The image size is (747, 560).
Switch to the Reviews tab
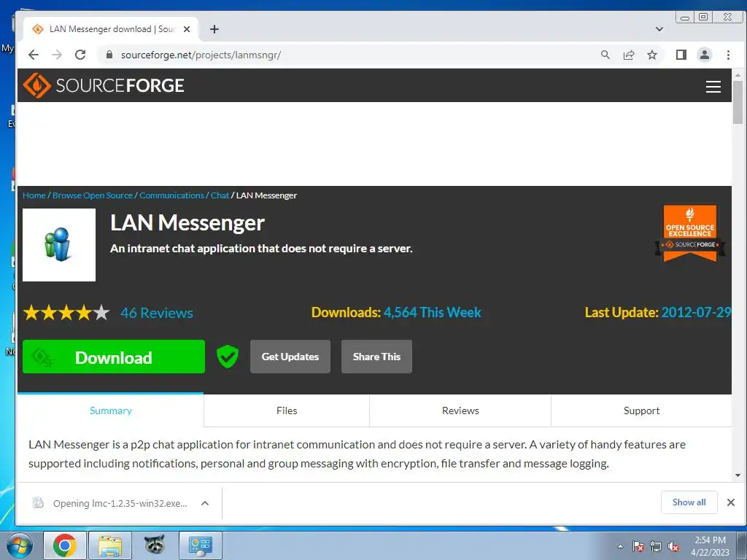tap(461, 411)
